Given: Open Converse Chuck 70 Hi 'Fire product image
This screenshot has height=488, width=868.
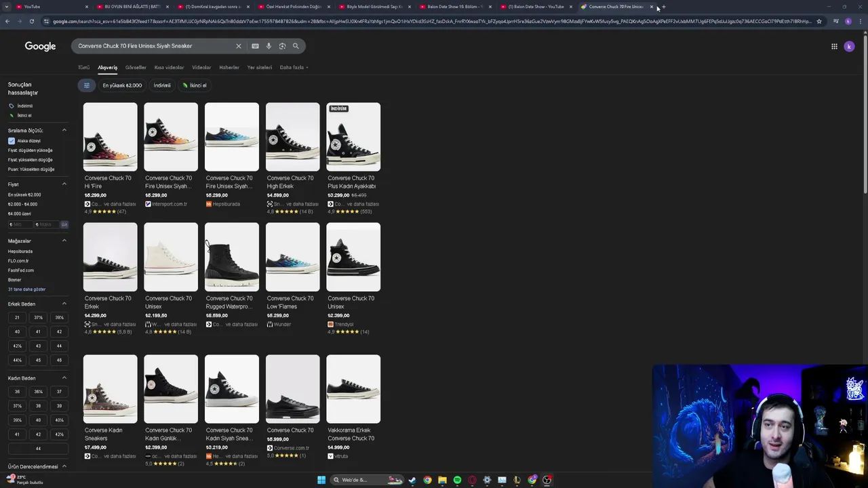Looking at the screenshot, I should 110,137.
